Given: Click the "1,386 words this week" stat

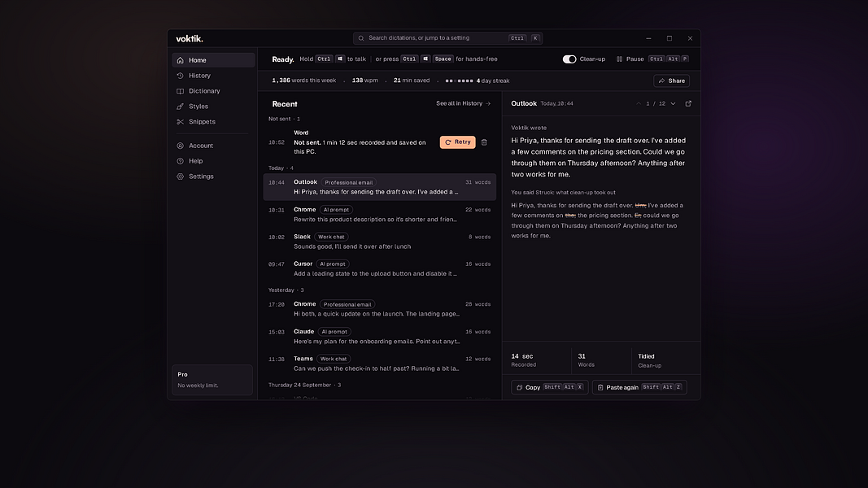Looking at the screenshot, I should pos(304,81).
